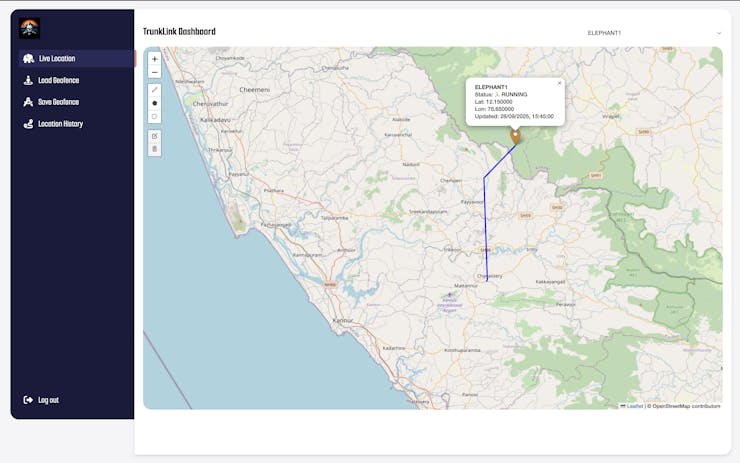Open Location History view
The height and width of the screenshot is (463, 740).
[60, 124]
